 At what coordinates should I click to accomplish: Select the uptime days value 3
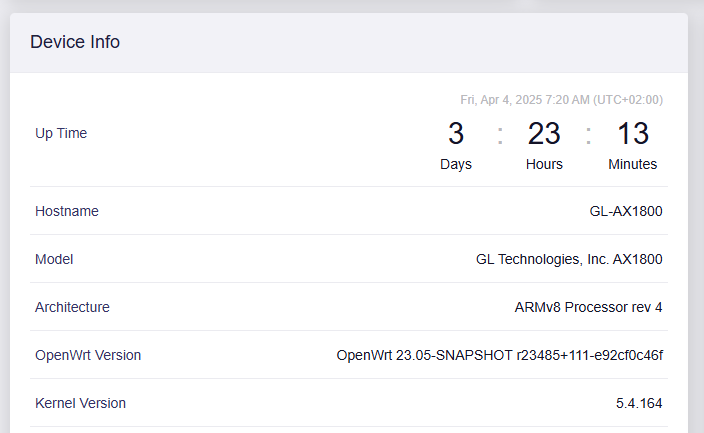click(456, 133)
